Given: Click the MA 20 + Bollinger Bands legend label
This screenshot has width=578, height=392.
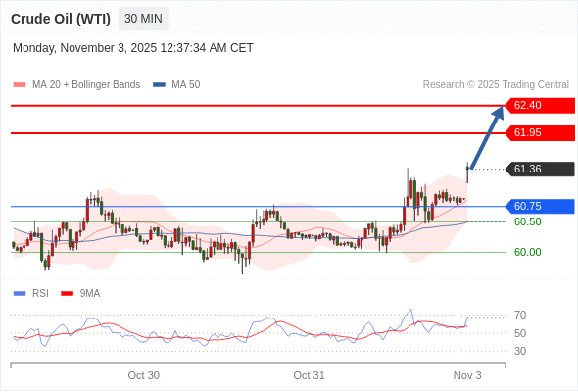Looking at the screenshot, I should tap(86, 85).
